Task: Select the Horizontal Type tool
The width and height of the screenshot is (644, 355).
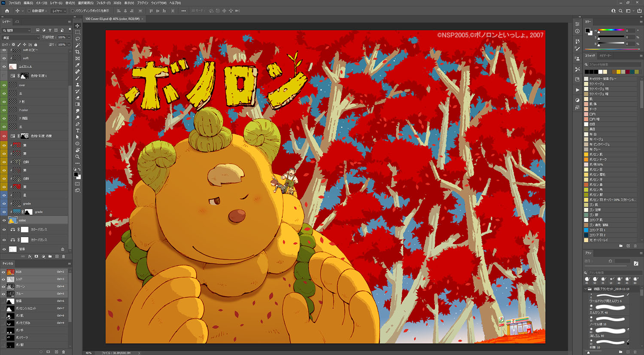Action: click(x=78, y=131)
